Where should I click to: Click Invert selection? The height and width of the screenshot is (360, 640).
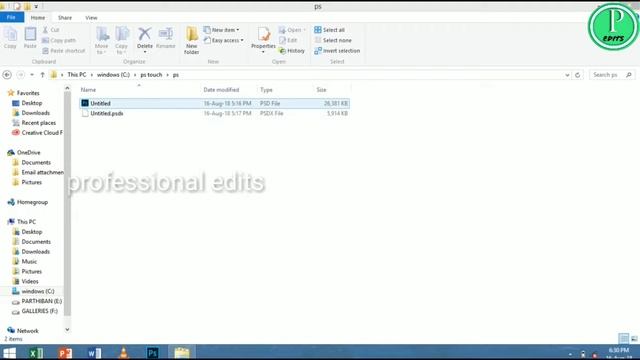tap(337, 51)
